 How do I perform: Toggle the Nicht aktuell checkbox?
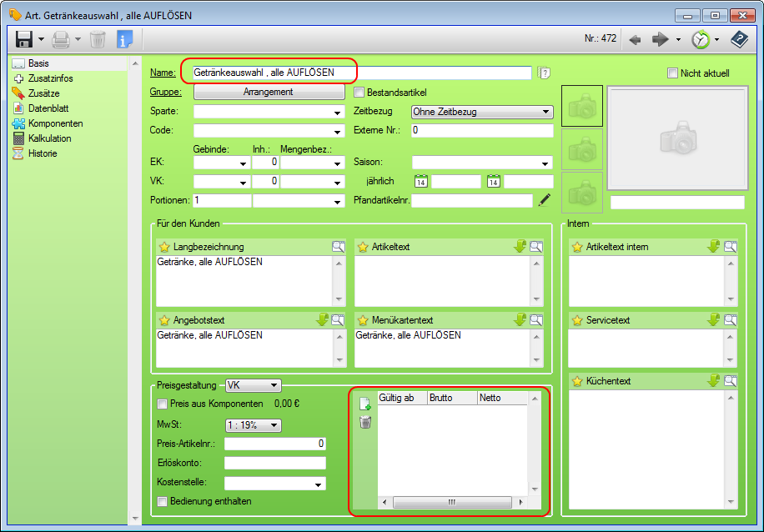coord(673,73)
